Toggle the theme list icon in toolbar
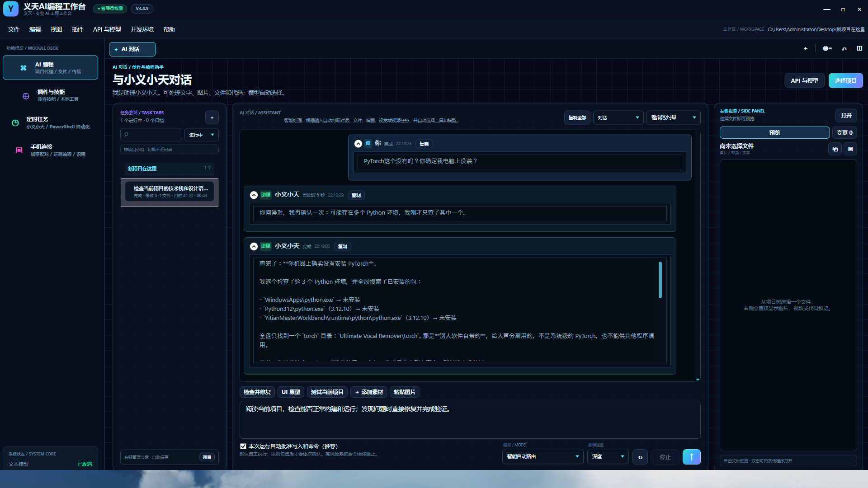The width and height of the screenshot is (868, 488). pos(827,49)
